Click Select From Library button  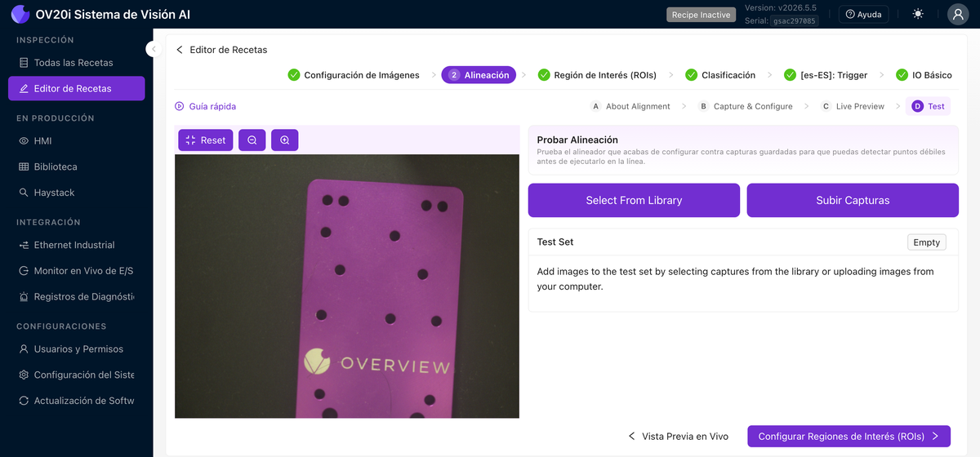point(634,200)
